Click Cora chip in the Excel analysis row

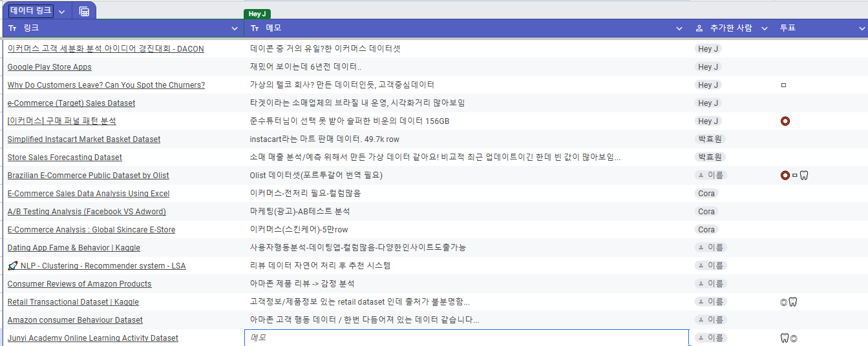pyautogui.click(x=706, y=194)
